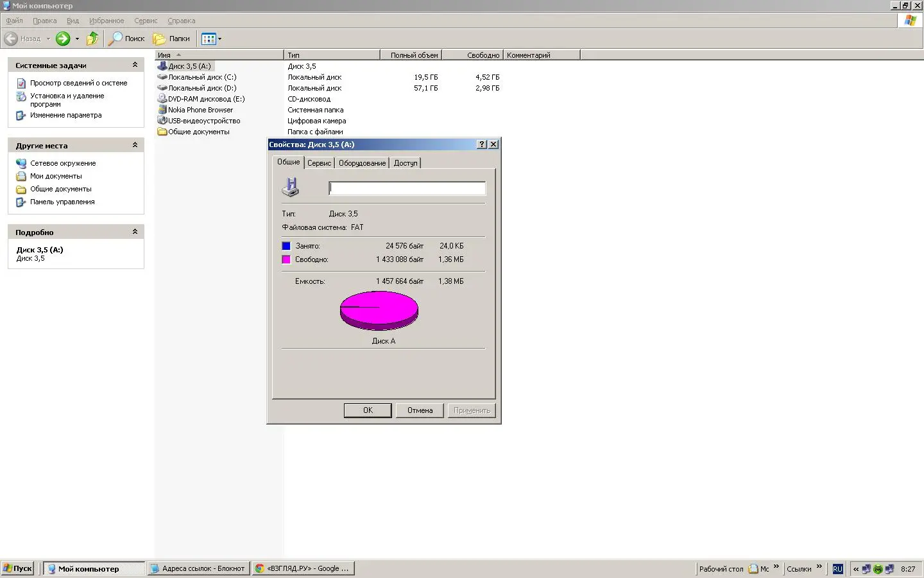Click the Тип column header
This screenshot has width=924, height=578.
[332, 55]
